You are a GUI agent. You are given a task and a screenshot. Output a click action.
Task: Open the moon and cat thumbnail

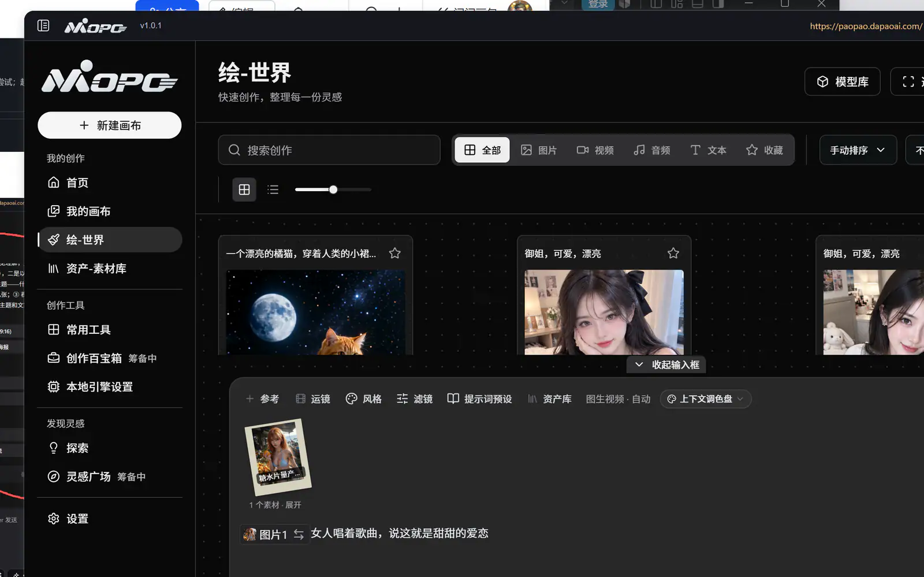315,312
